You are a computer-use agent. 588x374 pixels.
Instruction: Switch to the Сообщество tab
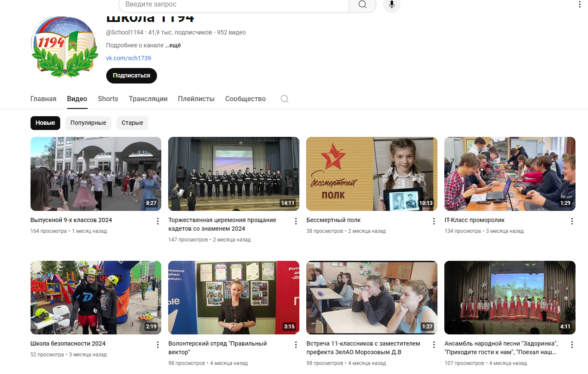point(246,99)
